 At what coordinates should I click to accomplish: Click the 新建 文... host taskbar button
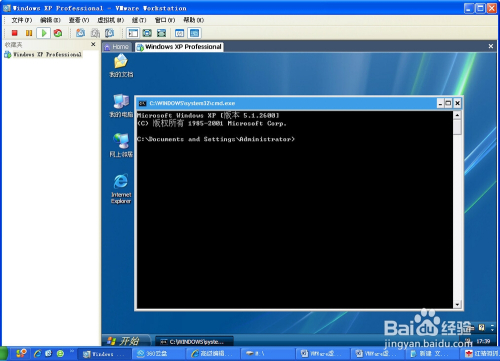[433, 354]
